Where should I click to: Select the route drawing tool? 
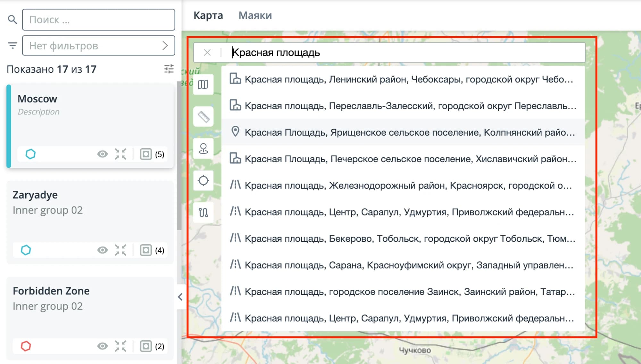point(204,212)
